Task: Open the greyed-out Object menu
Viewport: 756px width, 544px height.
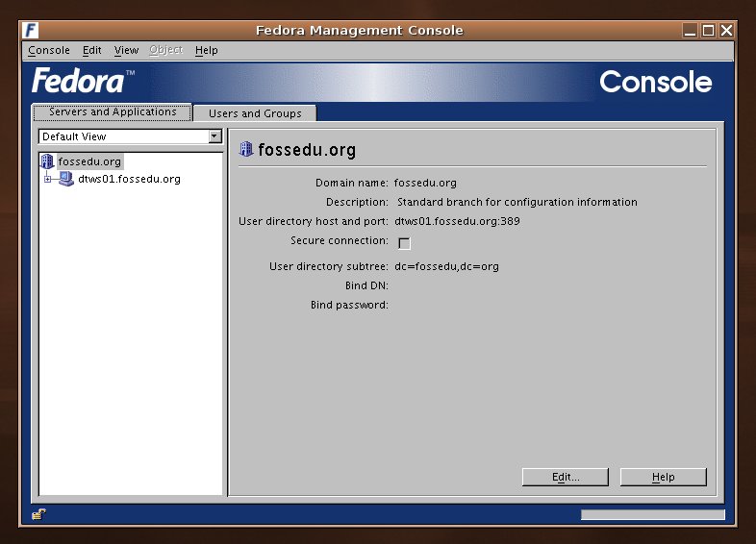Action: click(165, 50)
